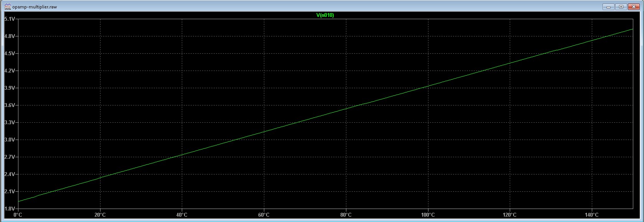Click the 3.6V vertical axis label
Viewport: 644px width, 222px height.
click(10, 105)
